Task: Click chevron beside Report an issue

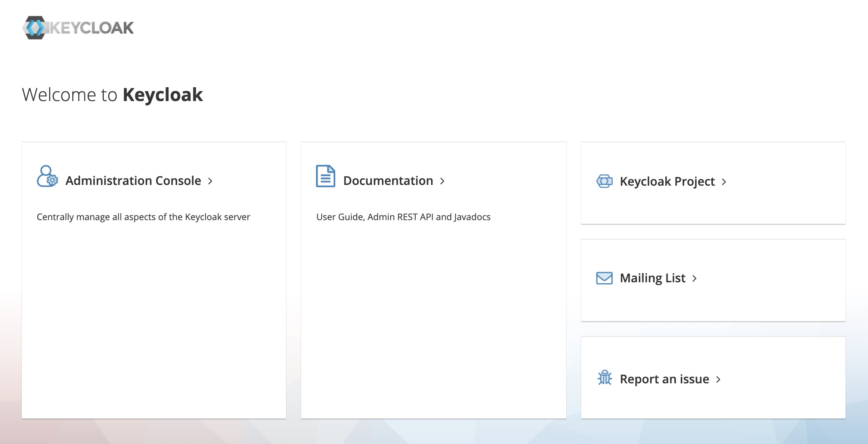Action: tap(718, 380)
